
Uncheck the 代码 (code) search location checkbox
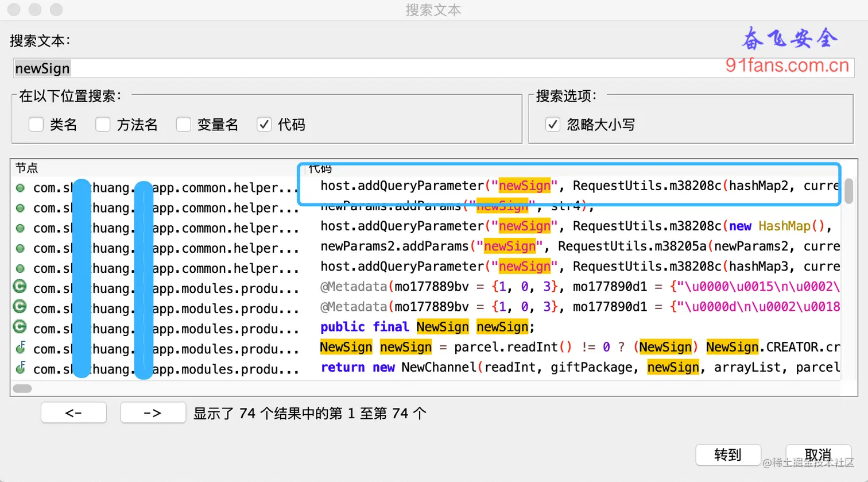pos(264,124)
